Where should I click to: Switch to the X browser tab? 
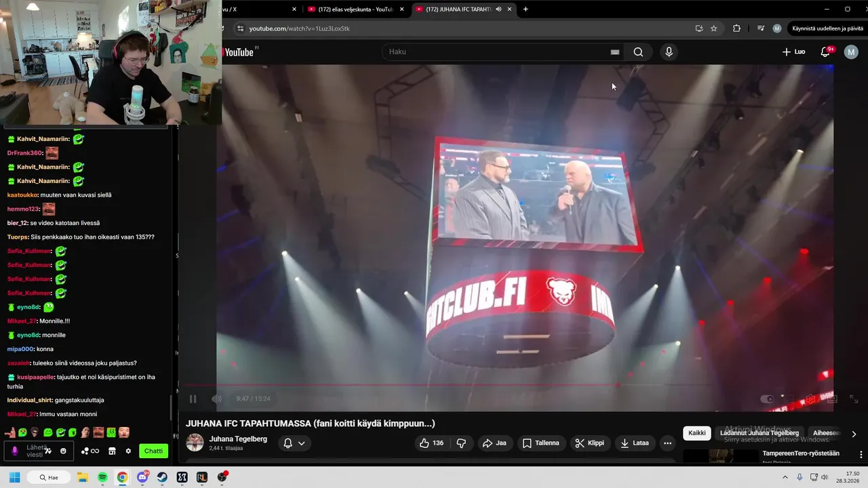(x=260, y=9)
